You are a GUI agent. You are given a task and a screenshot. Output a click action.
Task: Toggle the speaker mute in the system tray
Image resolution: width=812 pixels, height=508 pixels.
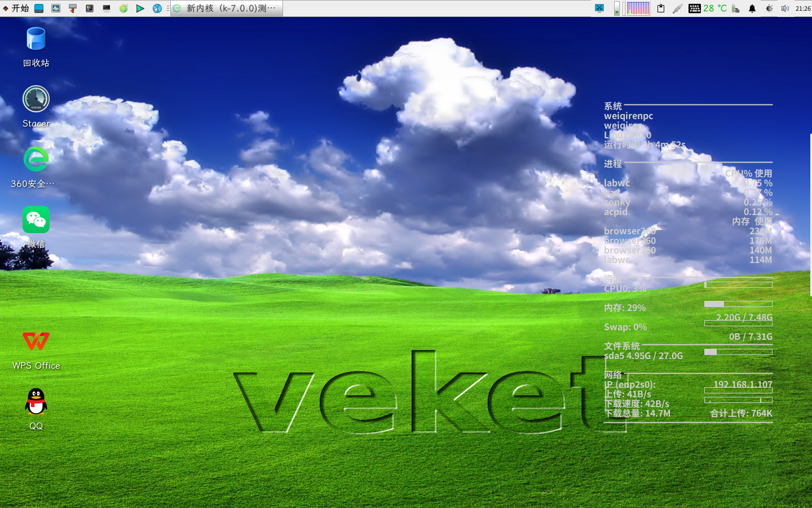click(x=785, y=8)
